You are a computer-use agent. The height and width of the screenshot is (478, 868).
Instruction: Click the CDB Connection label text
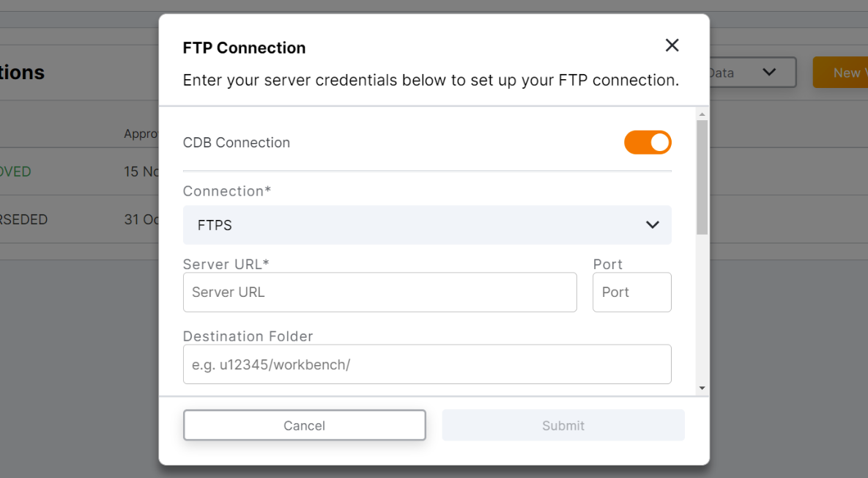coord(237,142)
